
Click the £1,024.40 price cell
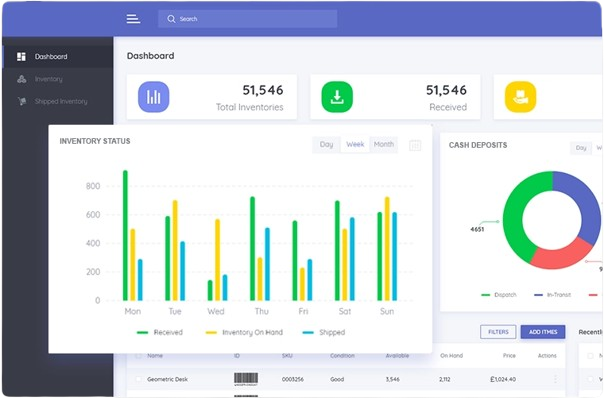click(x=503, y=379)
